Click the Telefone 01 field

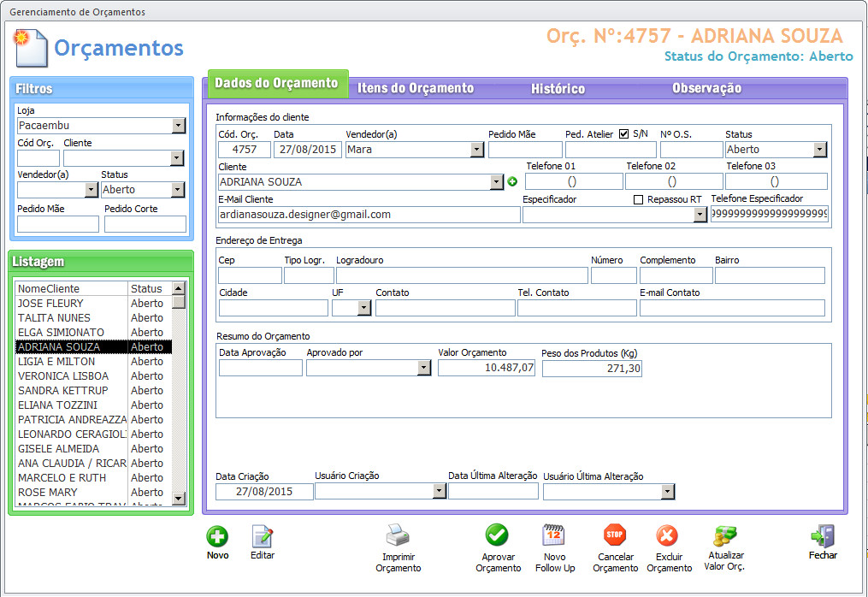pos(574,181)
